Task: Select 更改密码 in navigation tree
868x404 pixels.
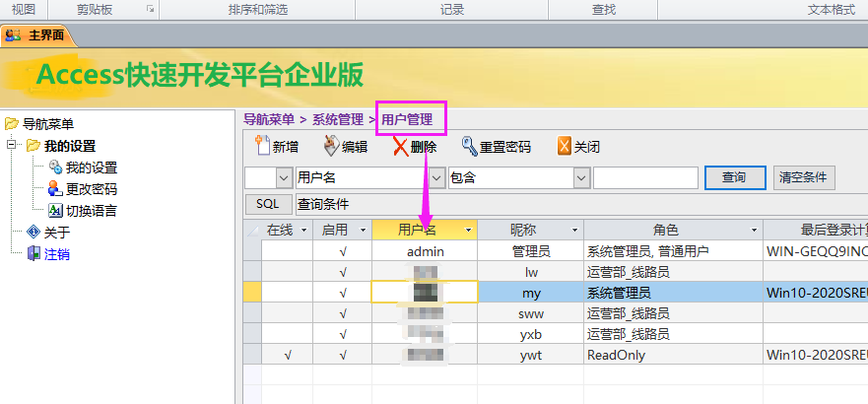Action: [x=92, y=189]
